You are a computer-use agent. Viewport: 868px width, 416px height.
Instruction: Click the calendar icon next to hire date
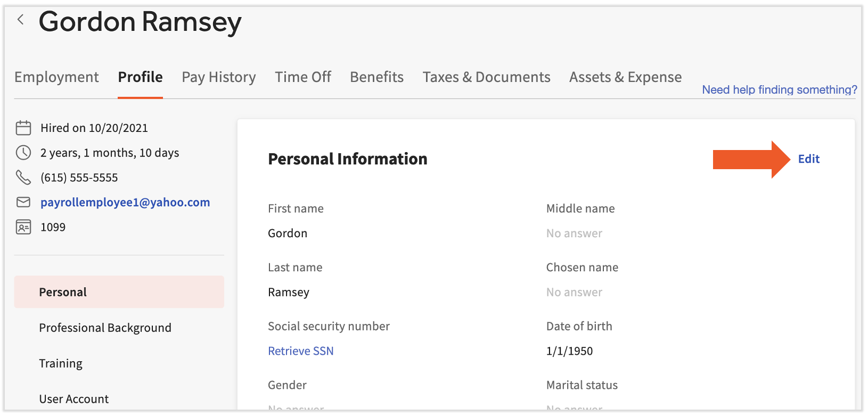coord(23,128)
